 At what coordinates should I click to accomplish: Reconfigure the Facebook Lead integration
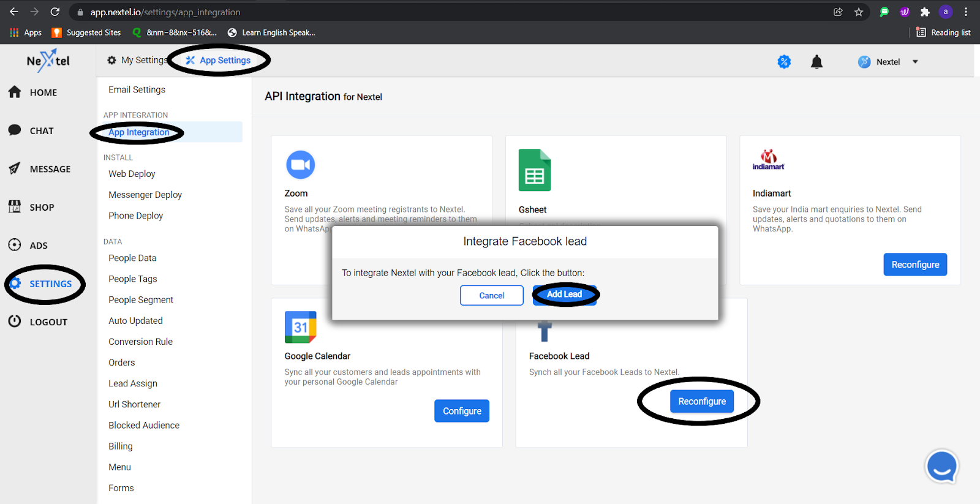pos(702,401)
